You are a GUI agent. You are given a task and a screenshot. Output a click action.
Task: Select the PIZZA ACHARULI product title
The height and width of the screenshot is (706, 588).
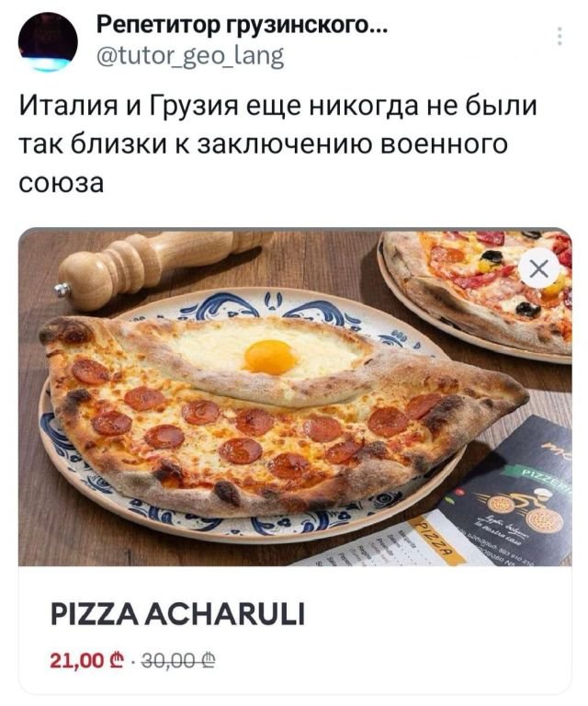pos(178,614)
